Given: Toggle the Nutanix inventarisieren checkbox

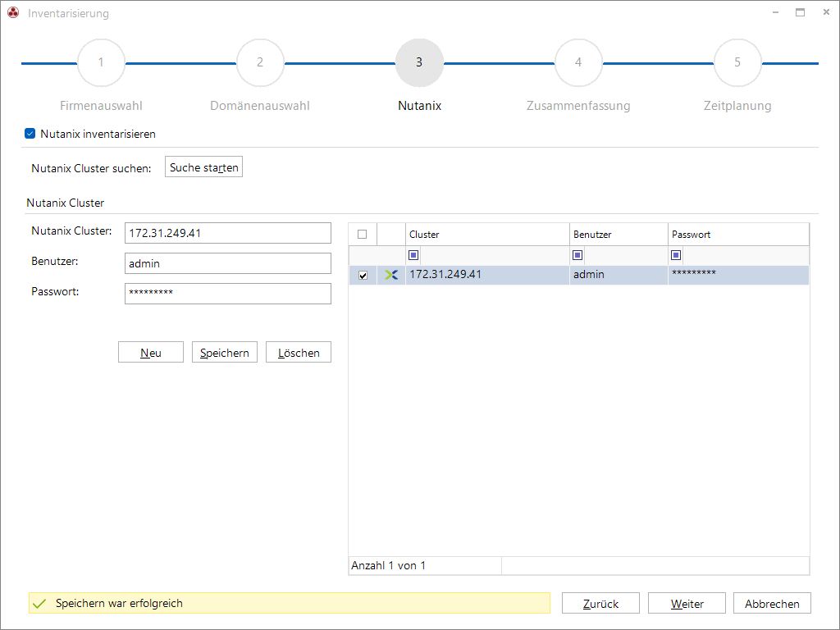Looking at the screenshot, I should 30,134.
